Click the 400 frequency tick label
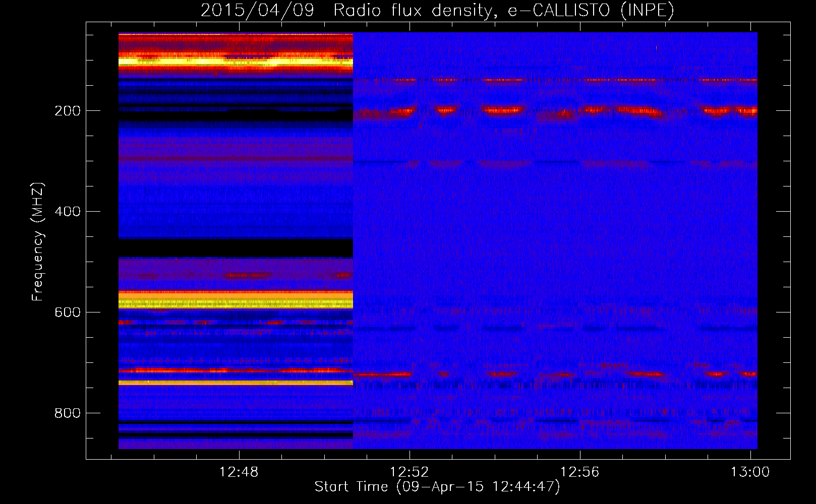This screenshot has width=816, height=504. pos(68,212)
